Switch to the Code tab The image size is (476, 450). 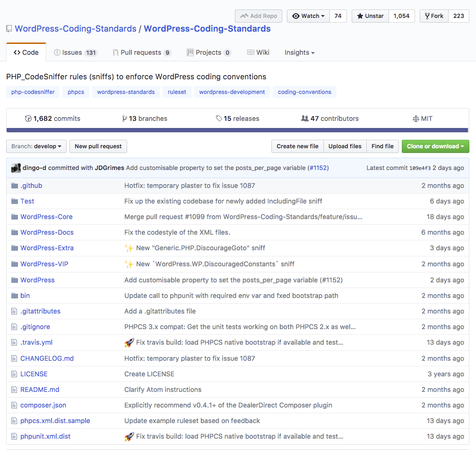tap(26, 52)
